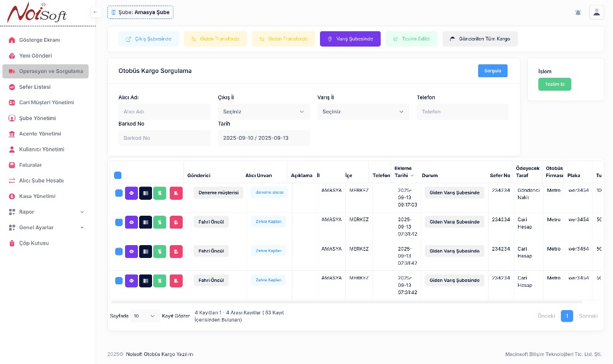Open the user profile icon
The height and width of the screenshot is (364, 613).
click(x=596, y=12)
